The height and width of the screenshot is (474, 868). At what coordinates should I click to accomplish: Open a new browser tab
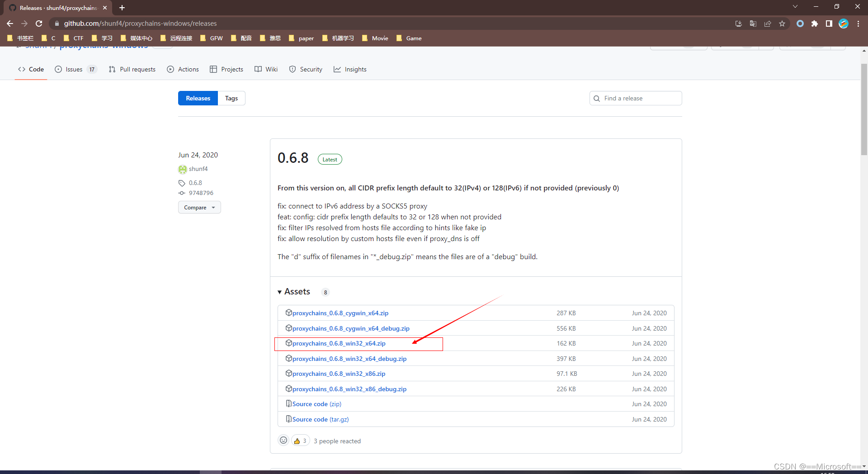point(122,8)
